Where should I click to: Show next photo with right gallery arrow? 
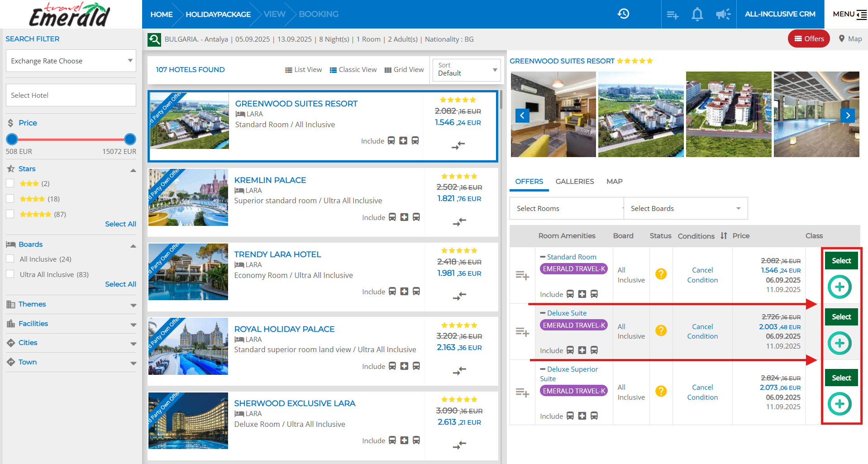click(848, 115)
